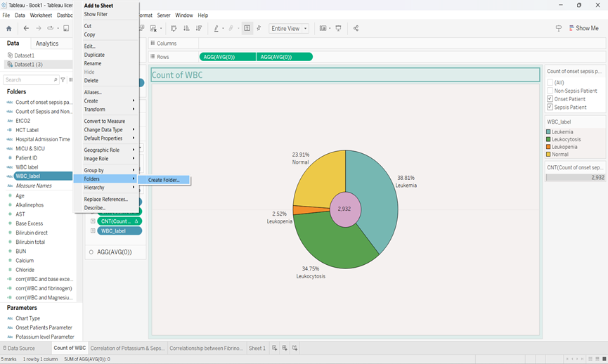
Task: Choose Create Folder... from submenu
Action: click(x=164, y=180)
